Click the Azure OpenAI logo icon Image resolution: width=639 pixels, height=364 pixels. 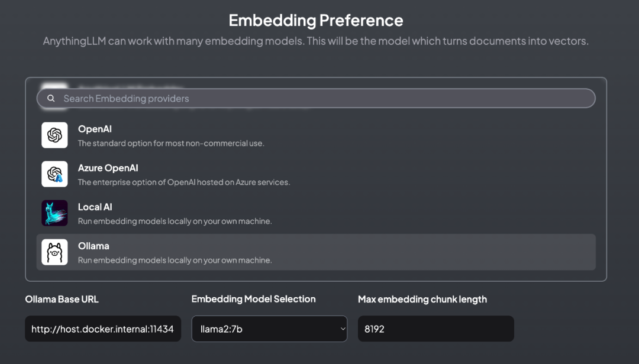(54, 174)
